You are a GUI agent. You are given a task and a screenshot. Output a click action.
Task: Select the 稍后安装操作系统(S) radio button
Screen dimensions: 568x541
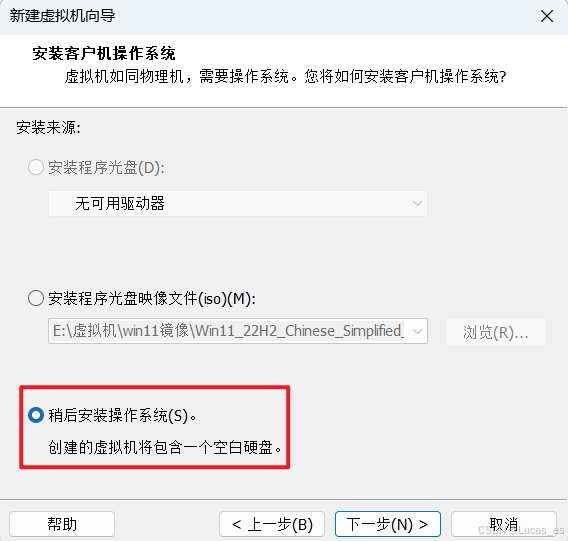(x=36, y=415)
